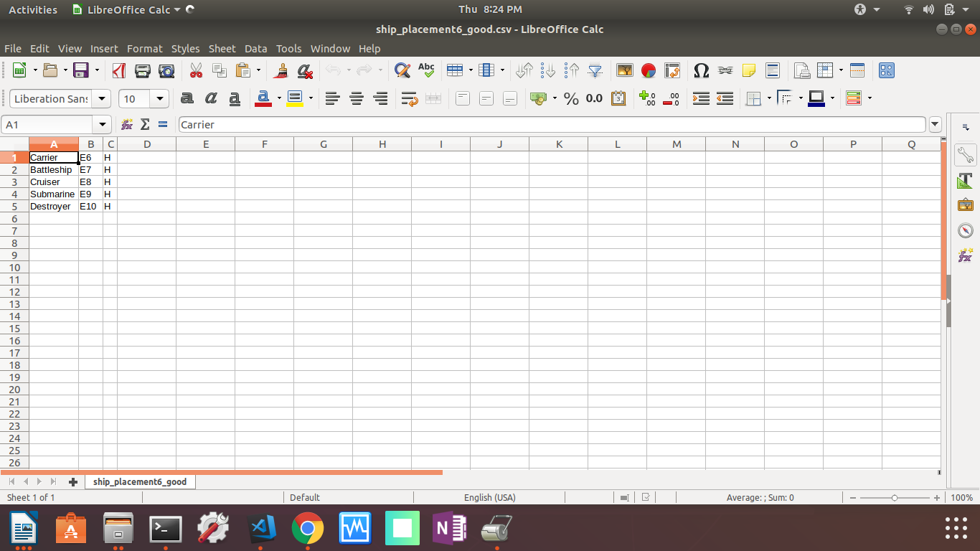This screenshot has width=980, height=551.
Task: Open the font name dropdown
Action: [x=102, y=98]
